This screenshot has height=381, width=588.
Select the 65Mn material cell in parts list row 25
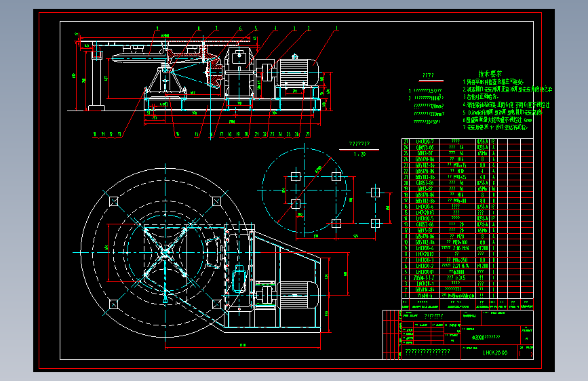[x=482, y=153]
